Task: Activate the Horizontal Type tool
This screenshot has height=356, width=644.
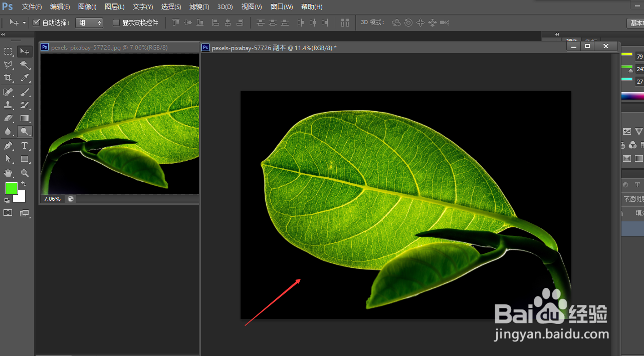Action: [24, 146]
